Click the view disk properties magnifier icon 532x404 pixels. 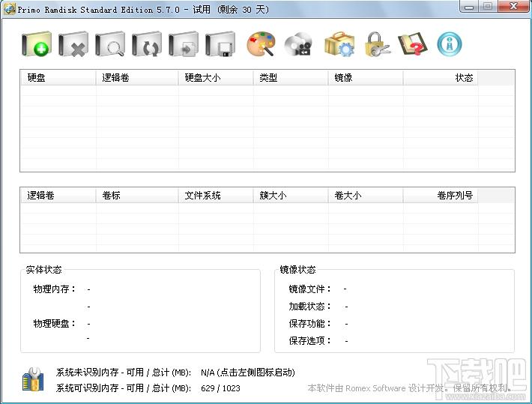point(110,44)
